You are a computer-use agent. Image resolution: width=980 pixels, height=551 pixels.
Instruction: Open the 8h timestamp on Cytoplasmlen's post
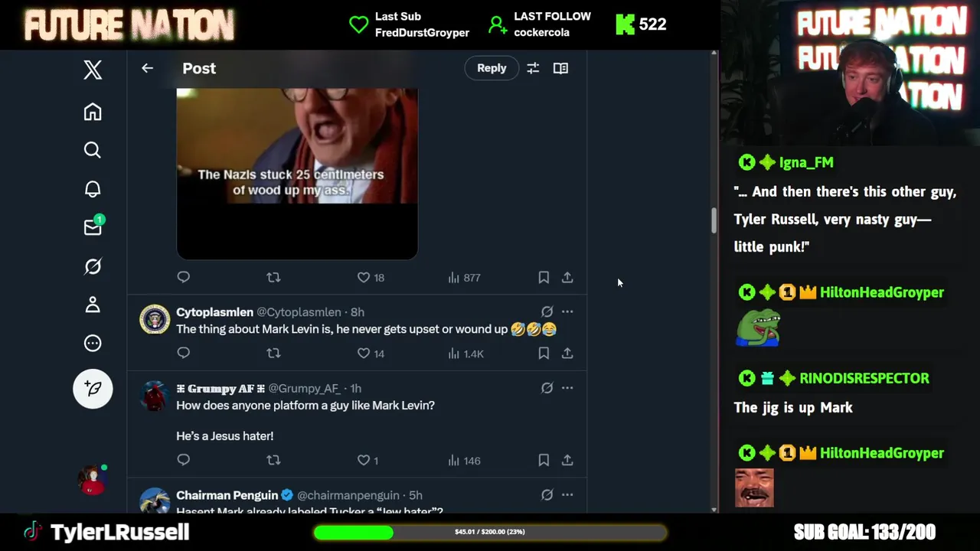[x=357, y=312]
